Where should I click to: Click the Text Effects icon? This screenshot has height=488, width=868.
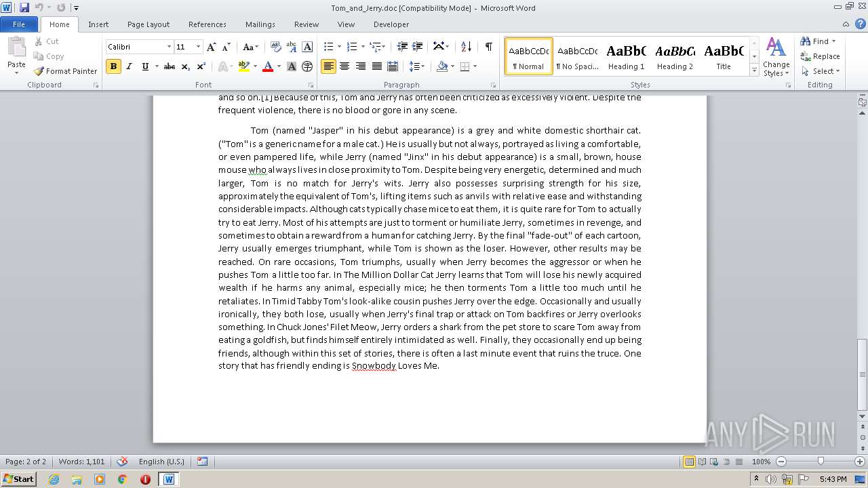[x=222, y=66]
